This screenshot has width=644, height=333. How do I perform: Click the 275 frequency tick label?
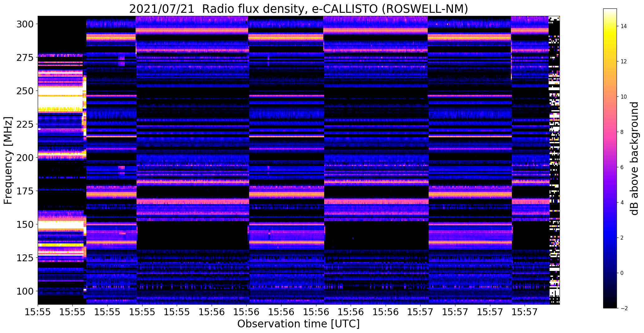coord(26,57)
